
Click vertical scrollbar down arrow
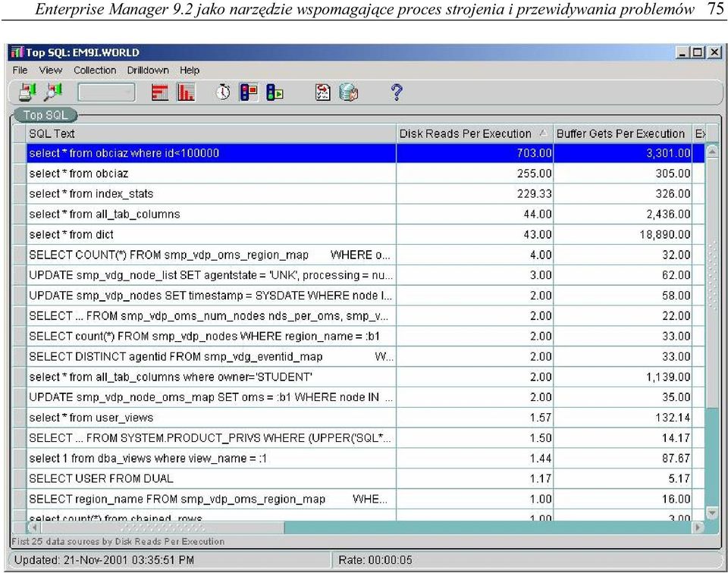point(712,512)
